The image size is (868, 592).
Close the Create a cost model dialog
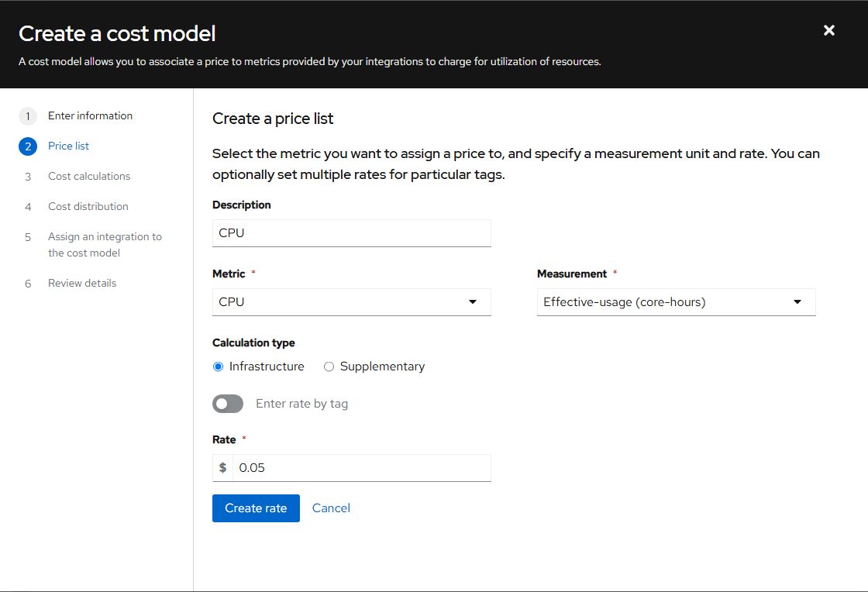pos(829,31)
